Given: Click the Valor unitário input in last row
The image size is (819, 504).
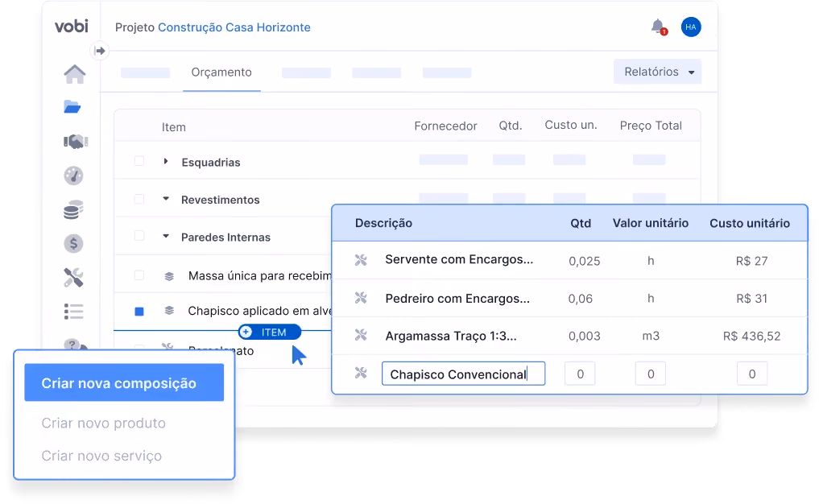Looking at the screenshot, I should click(x=651, y=374).
